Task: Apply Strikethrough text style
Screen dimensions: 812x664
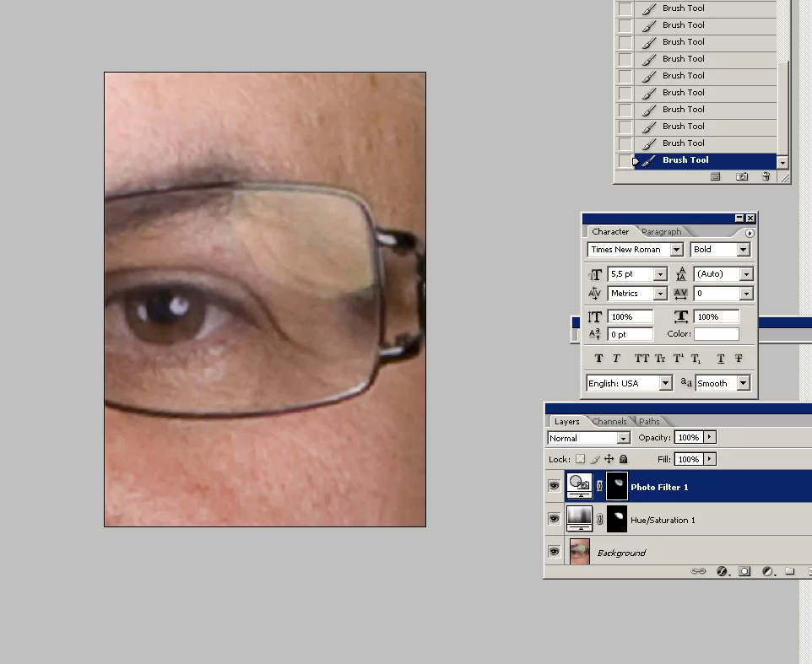Action: pos(739,358)
